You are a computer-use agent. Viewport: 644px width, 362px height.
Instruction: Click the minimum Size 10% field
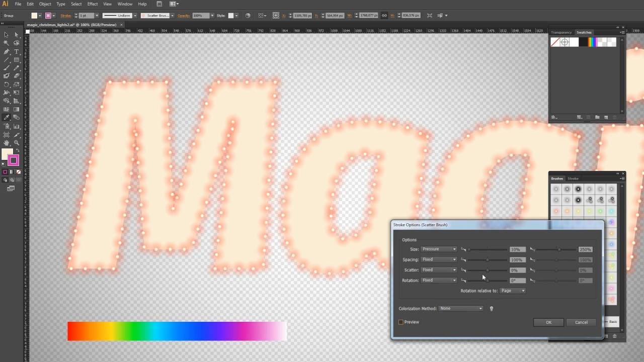[x=517, y=249]
